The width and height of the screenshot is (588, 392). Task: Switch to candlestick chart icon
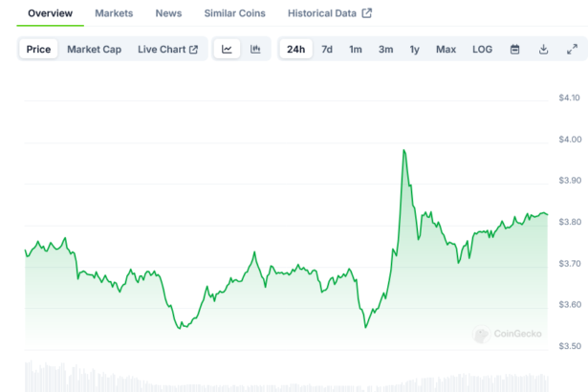(255, 49)
